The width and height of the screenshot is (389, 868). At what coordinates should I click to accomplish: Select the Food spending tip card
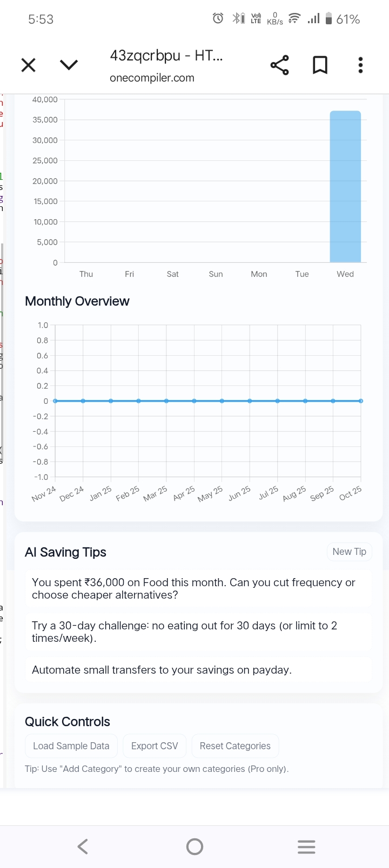[x=198, y=588]
